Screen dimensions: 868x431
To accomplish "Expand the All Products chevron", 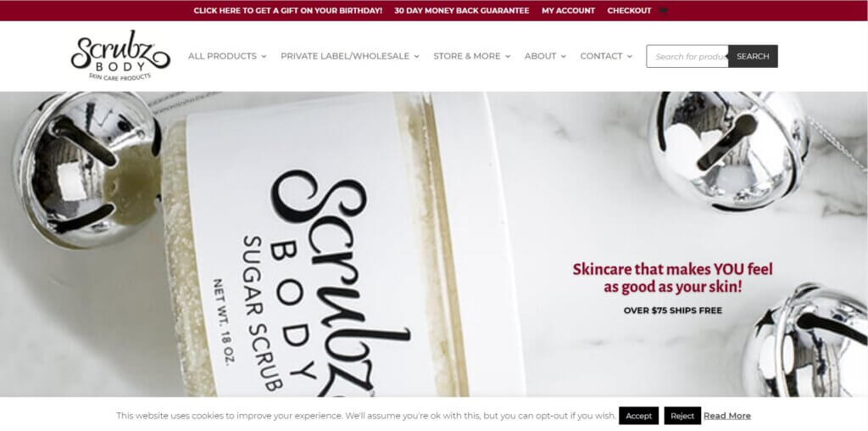I will click(264, 57).
